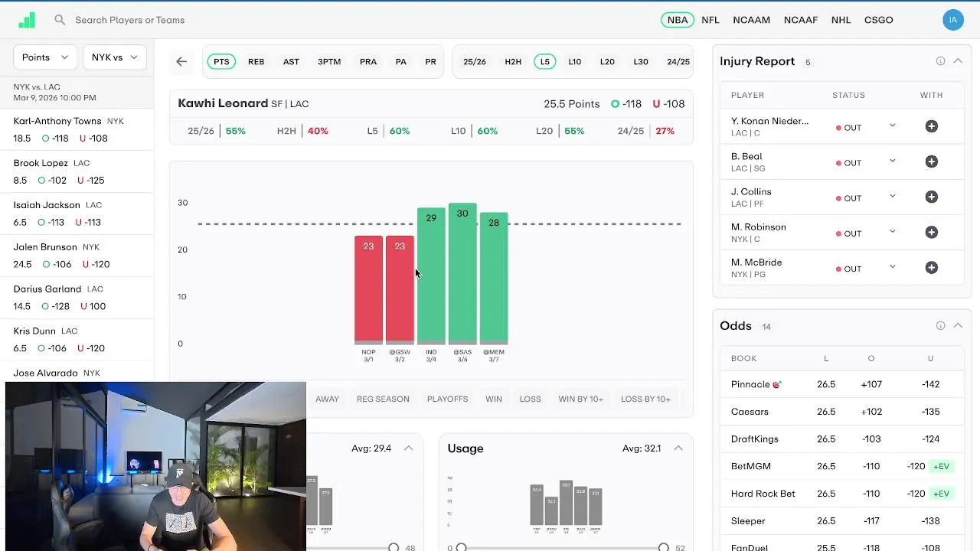
Task: Add B. Beal with plus icon
Action: (932, 161)
